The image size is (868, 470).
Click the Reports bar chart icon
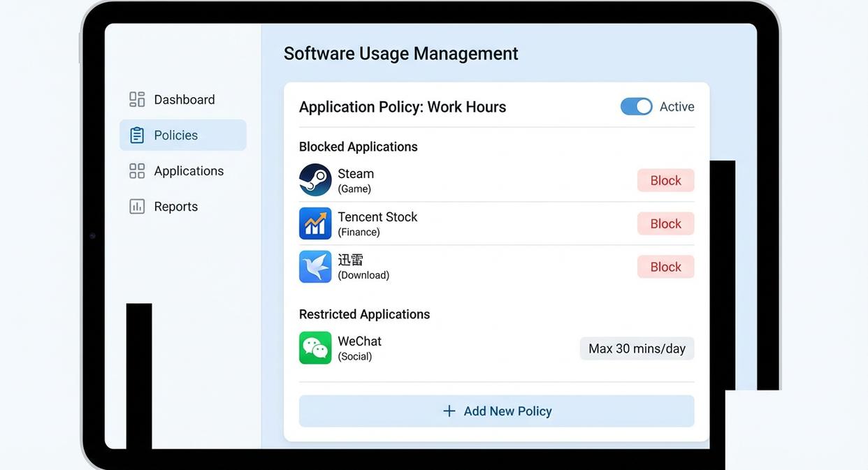coord(137,207)
